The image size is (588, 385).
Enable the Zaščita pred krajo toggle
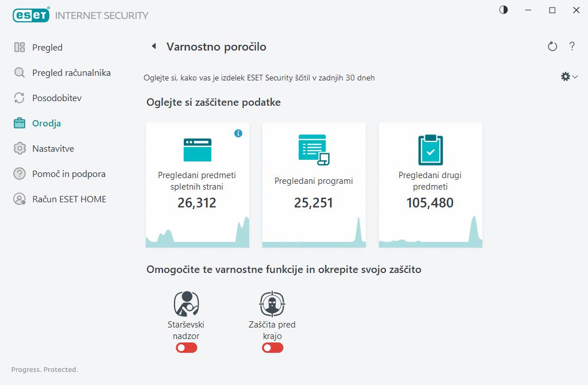pyautogui.click(x=273, y=348)
